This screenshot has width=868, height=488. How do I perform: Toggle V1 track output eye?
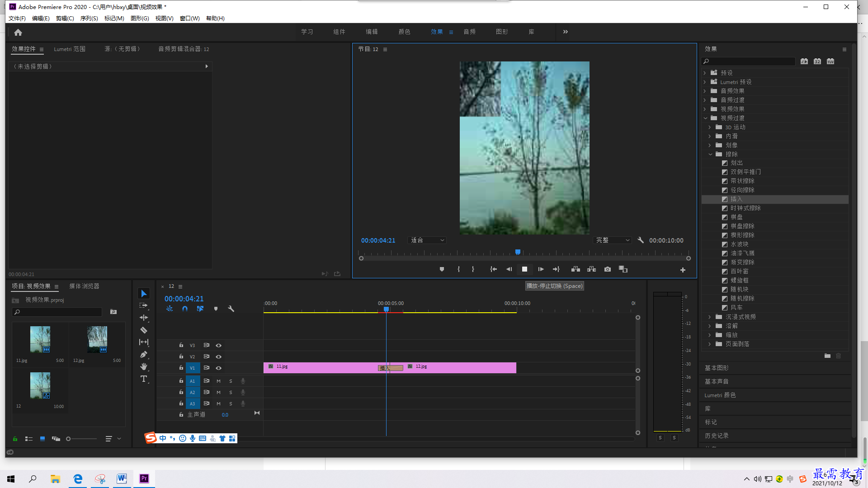218,368
